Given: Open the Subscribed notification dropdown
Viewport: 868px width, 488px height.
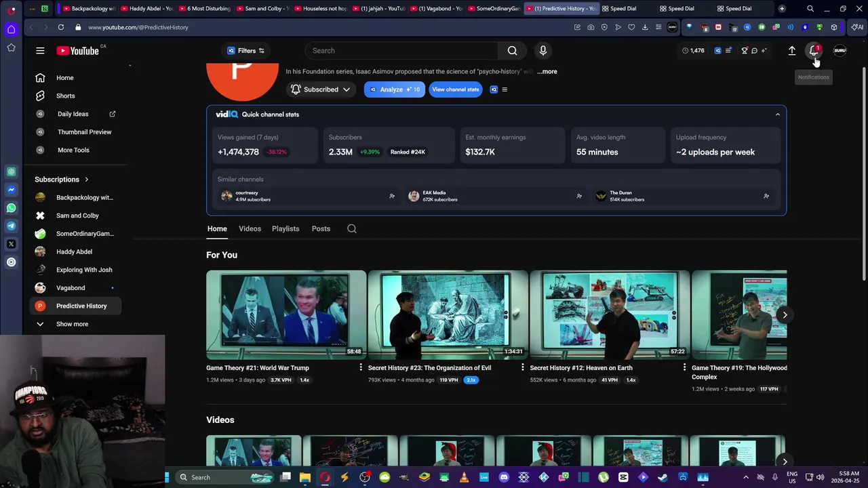Looking at the screenshot, I should pyautogui.click(x=321, y=89).
